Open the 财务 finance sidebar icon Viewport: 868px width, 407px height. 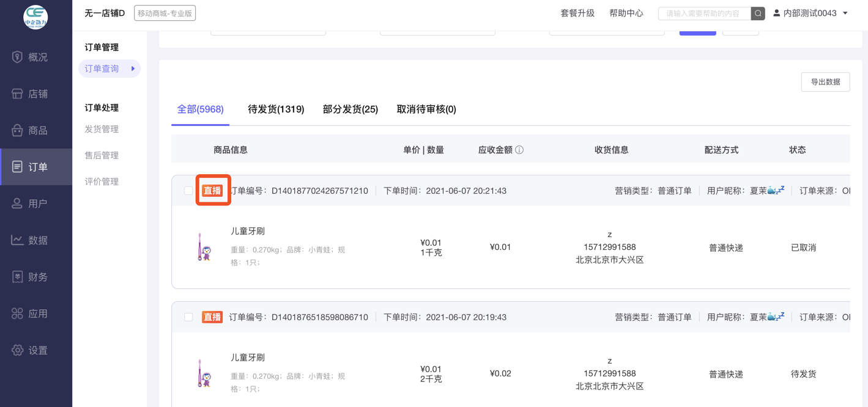point(17,277)
